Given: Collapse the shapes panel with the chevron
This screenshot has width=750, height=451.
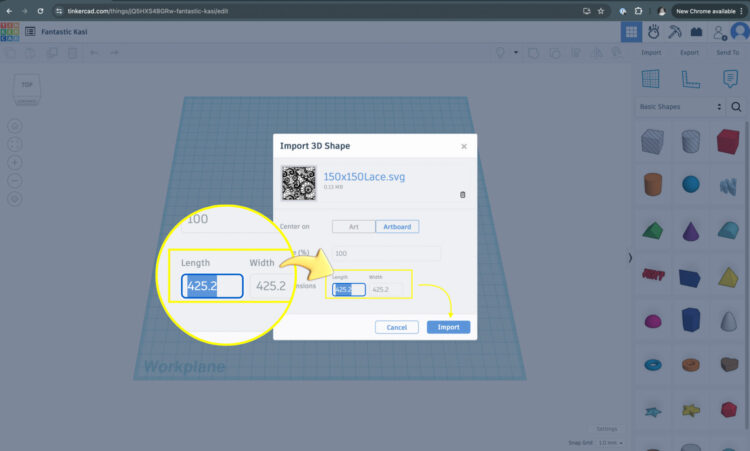Looking at the screenshot, I should tap(630, 258).
